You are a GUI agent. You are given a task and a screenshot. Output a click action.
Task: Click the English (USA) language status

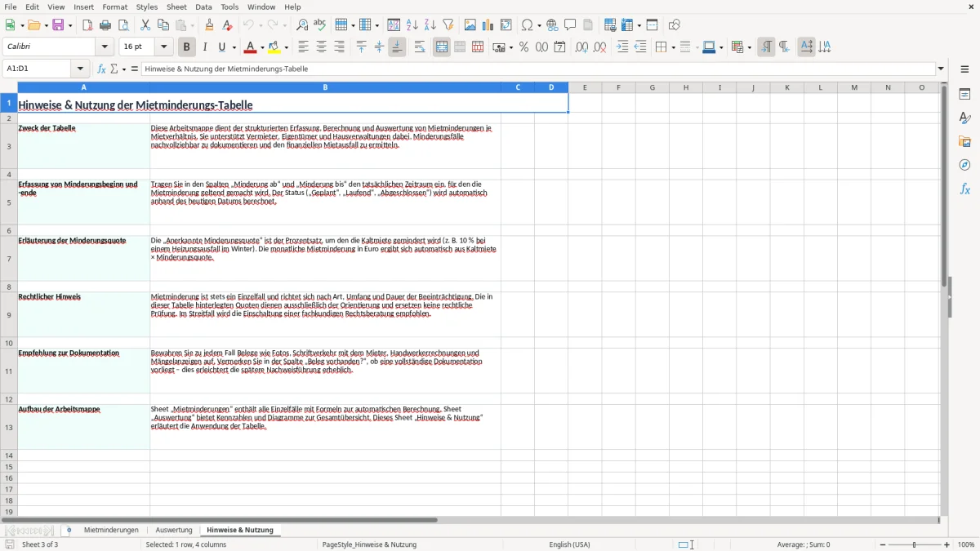point(569,544)
